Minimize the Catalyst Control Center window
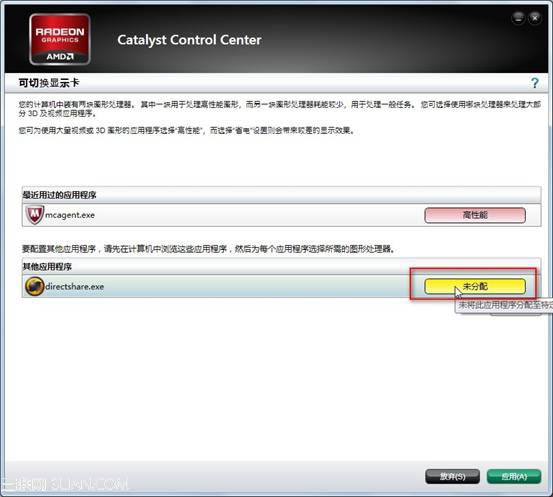 tap(518, 18)
